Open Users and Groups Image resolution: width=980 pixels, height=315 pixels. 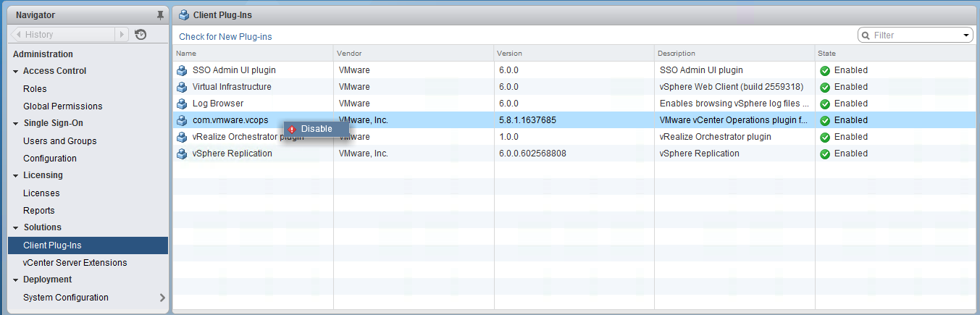click(59, 141)
